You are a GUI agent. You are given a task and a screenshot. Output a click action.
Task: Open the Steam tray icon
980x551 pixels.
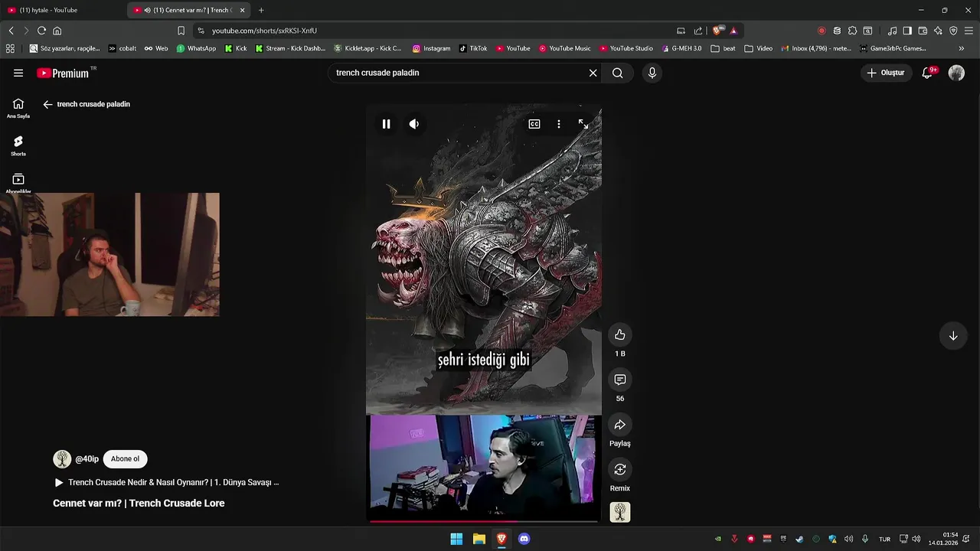pos(799,539)
